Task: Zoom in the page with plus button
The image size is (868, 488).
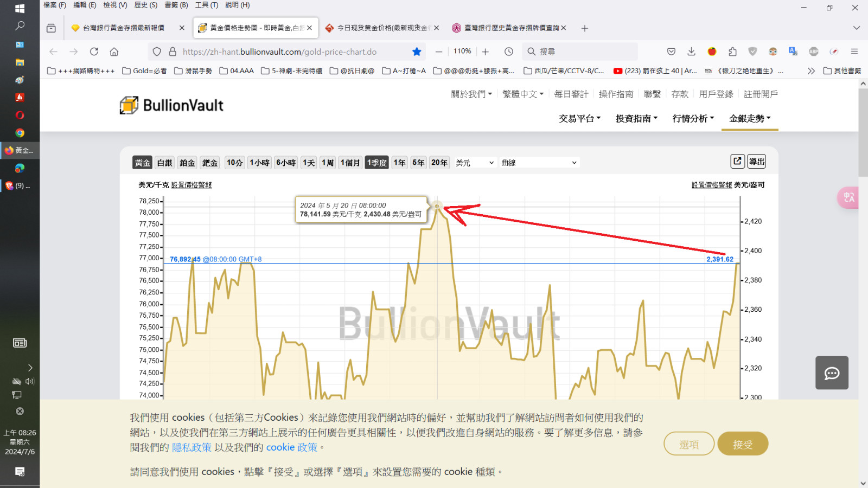Action: pos(486,52)
